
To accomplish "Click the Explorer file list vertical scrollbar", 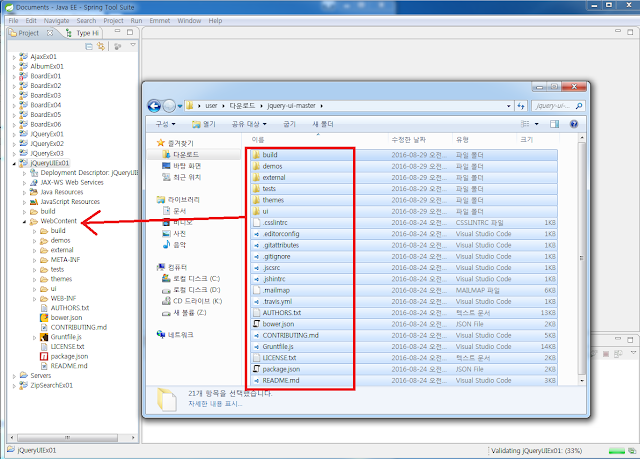I will coord(582,258).
